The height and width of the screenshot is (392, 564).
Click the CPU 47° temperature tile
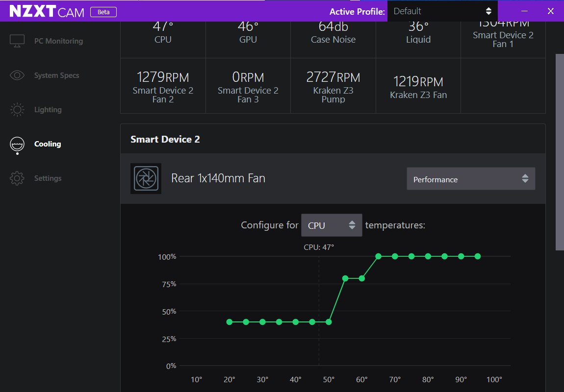pos(163,40)
